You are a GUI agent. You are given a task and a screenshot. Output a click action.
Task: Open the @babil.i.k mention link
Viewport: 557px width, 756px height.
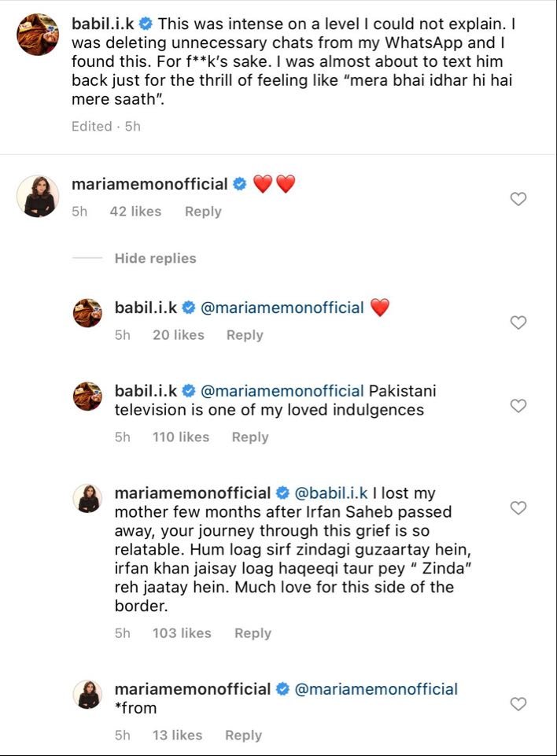(332, 493)
